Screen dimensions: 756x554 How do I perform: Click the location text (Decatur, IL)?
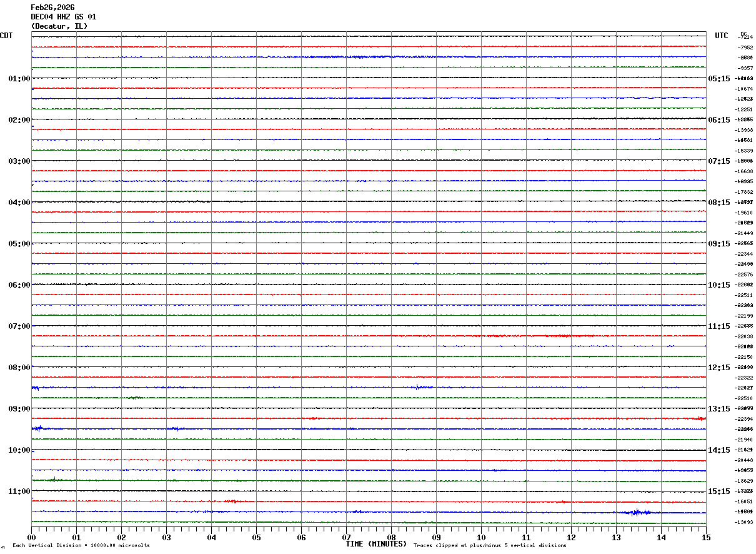pos(59,26)
